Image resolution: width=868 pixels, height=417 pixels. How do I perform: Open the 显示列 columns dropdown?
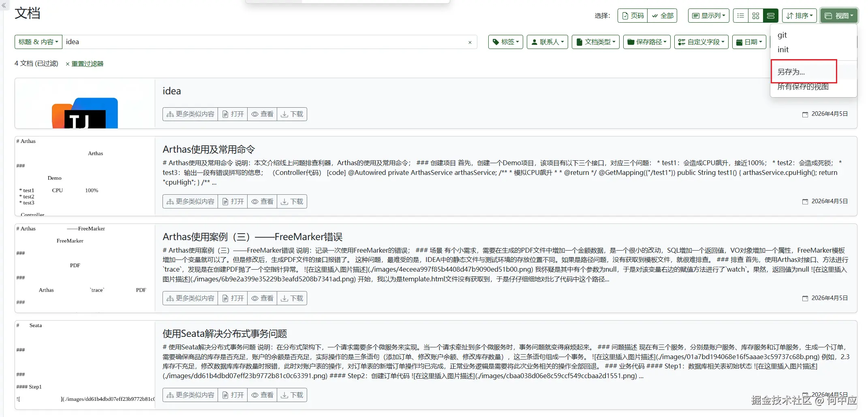tap(708, 15)
